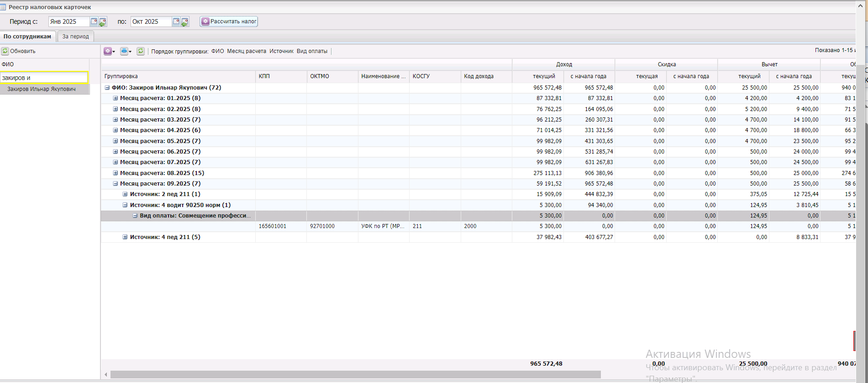Image resolution: width=868 pixels, height=383 pixels.
Task: Expand Месяц расчета: 01.2025 group
Action: tap(116, 98)
